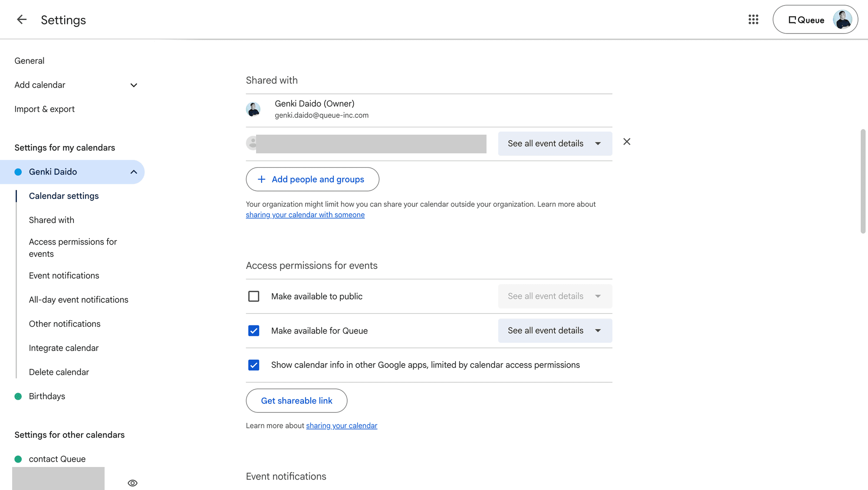This screenshot has height=490, width=868.
Task: Click Get shareable link
Action: pyautogui.click(x=296, y=401)
